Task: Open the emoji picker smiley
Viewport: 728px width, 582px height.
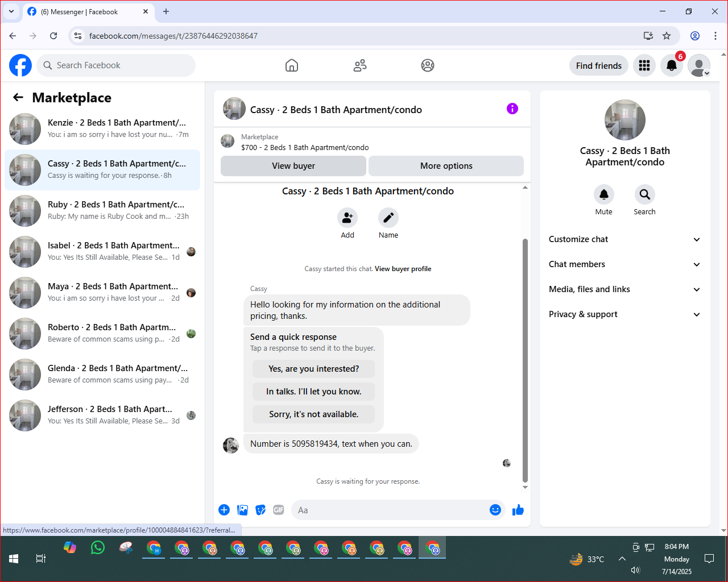Action: (x=495, y=510)
